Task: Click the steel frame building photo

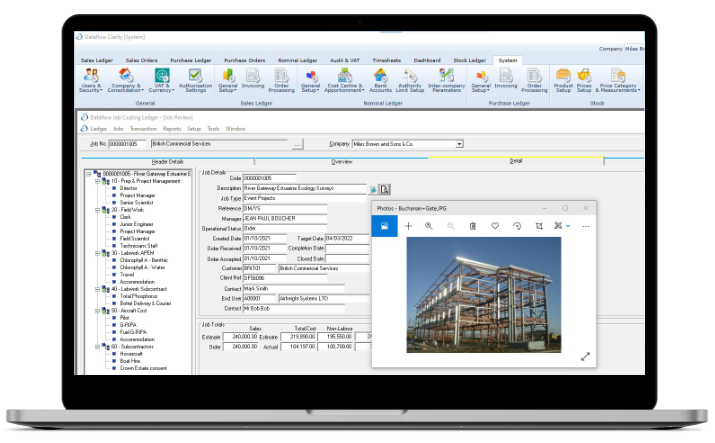Action: pyautogui.click(x=484, y=295)
